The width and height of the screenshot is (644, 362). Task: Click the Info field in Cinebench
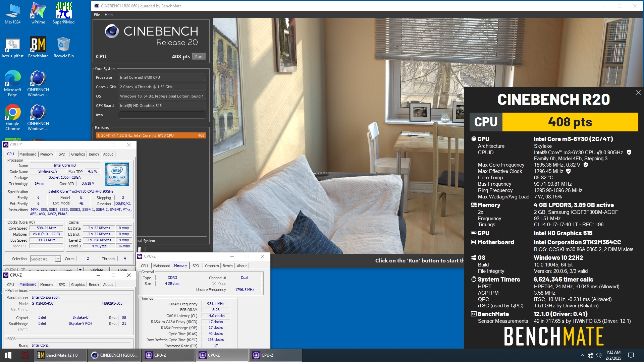(162, 115)
